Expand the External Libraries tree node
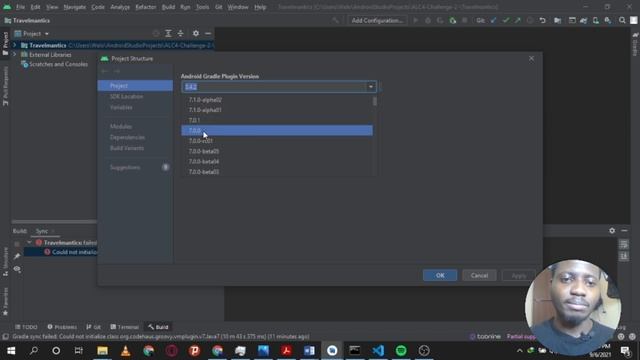 pos(15,54)
